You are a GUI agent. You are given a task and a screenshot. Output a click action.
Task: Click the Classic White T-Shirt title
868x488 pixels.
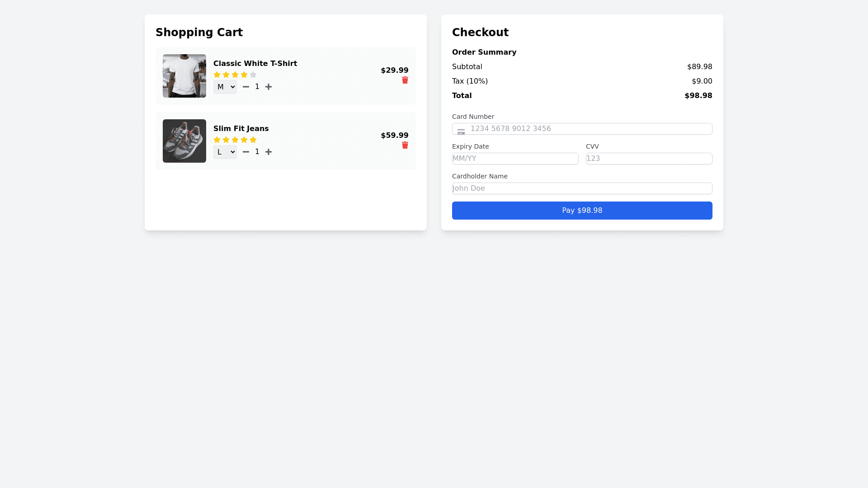pyautogui.click(x=255, y=64)
